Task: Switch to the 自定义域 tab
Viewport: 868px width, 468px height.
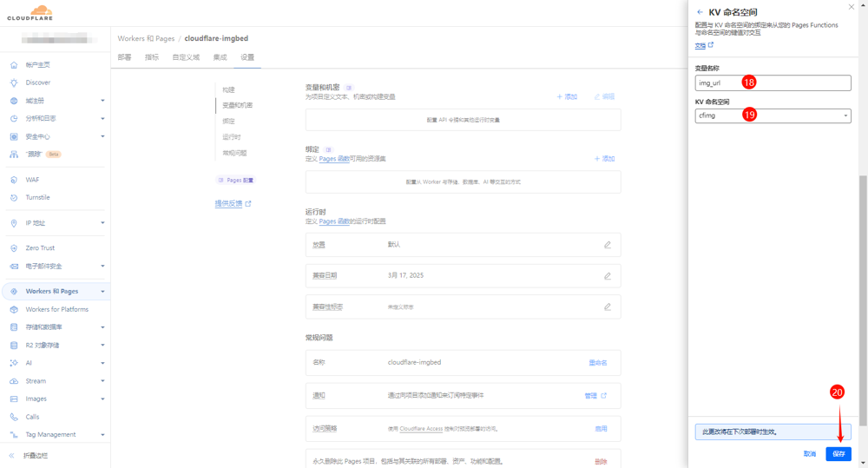Action: point(186,57)
